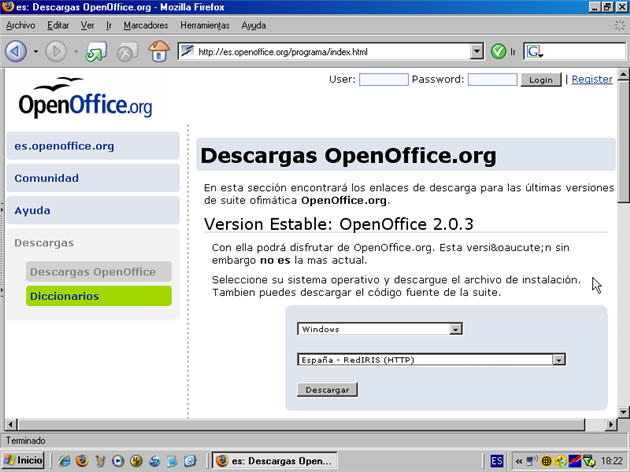
Task: Open the España - RedIRIS mirror dropdown
Action: pos(560,359)
